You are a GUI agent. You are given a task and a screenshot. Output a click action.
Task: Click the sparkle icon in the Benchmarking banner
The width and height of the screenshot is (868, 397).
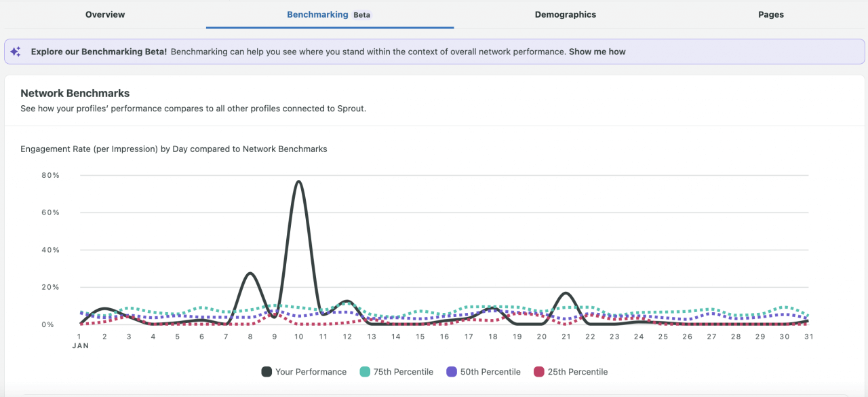click(16, 51)
